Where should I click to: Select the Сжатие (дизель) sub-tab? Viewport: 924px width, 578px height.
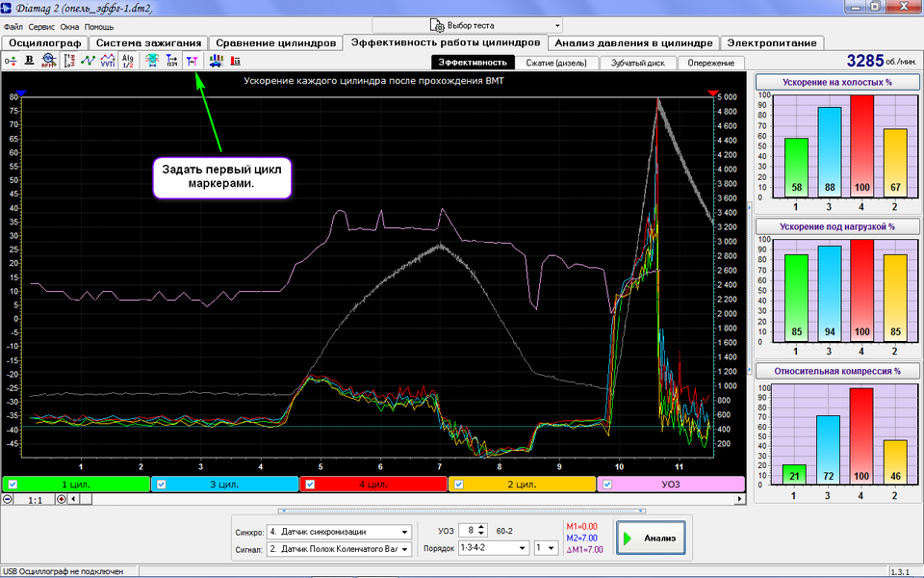point(556,63)
